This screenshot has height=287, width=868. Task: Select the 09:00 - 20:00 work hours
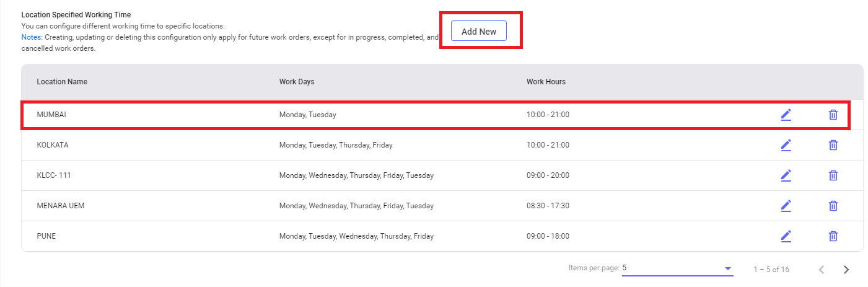point(548,175)
